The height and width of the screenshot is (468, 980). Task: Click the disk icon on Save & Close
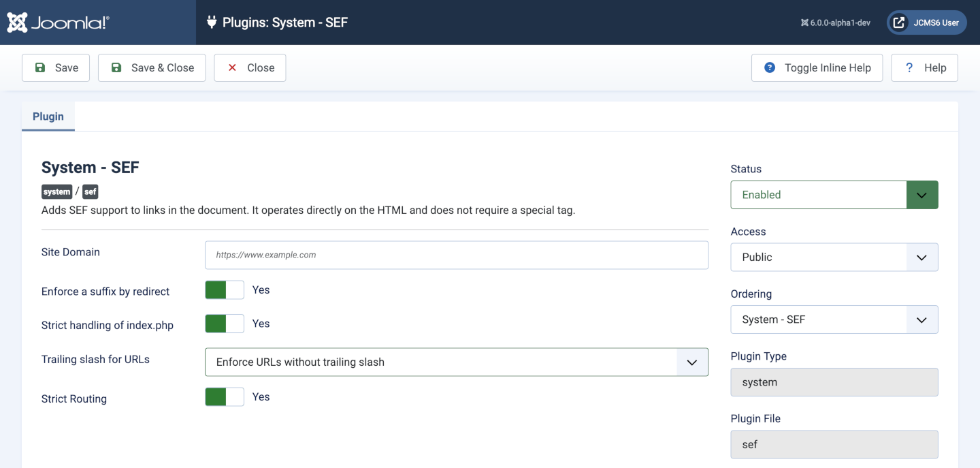[116, 67]
